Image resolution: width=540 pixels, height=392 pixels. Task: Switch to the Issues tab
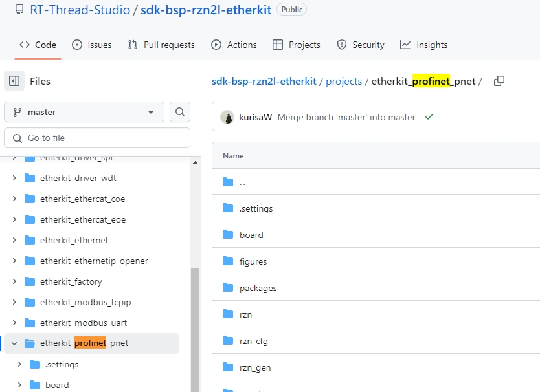(91, 45)
